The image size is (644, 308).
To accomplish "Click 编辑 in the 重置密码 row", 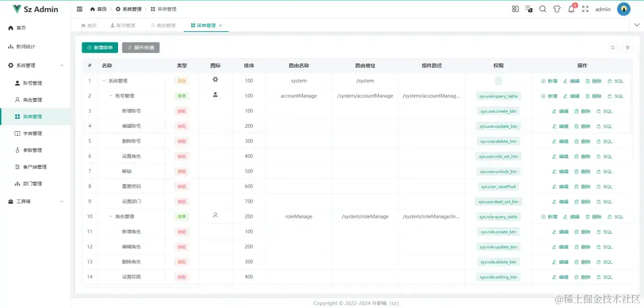I will pos(560,187).
